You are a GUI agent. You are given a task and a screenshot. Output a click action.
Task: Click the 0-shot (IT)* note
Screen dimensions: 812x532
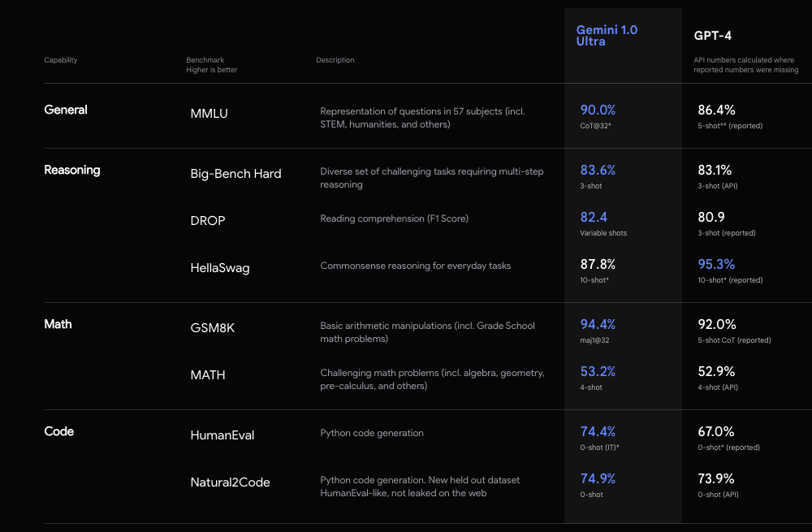[600, 448]
